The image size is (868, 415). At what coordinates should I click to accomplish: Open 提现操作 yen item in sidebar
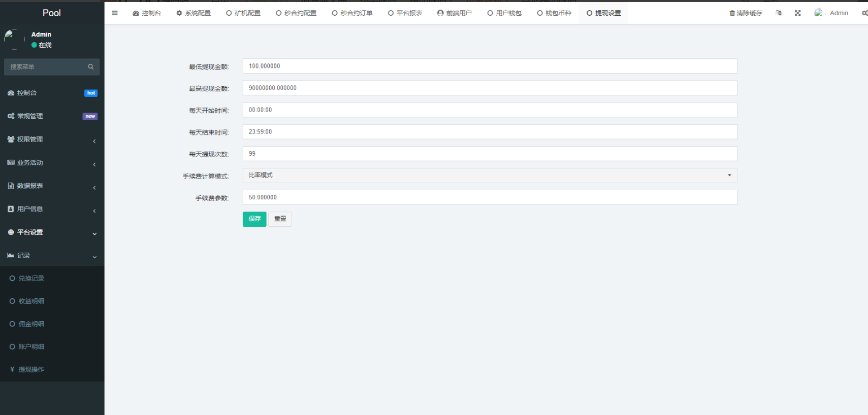tap(31, 369)
